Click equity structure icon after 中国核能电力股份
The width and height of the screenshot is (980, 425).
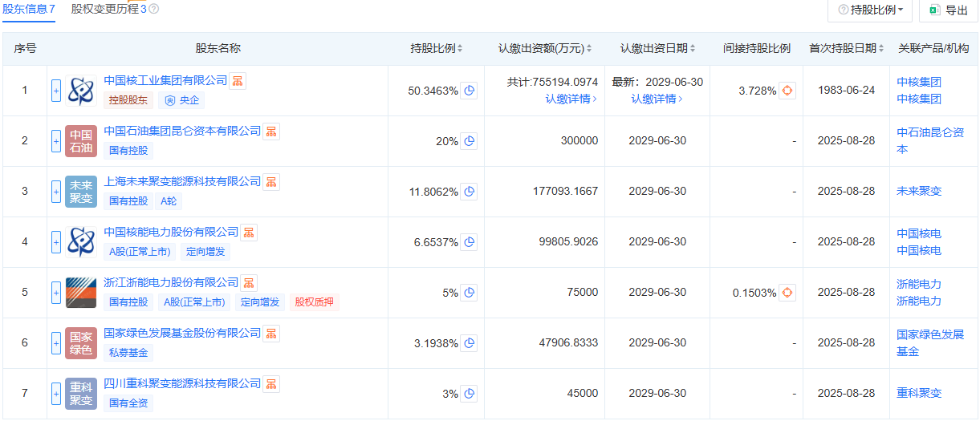[249, 233]
